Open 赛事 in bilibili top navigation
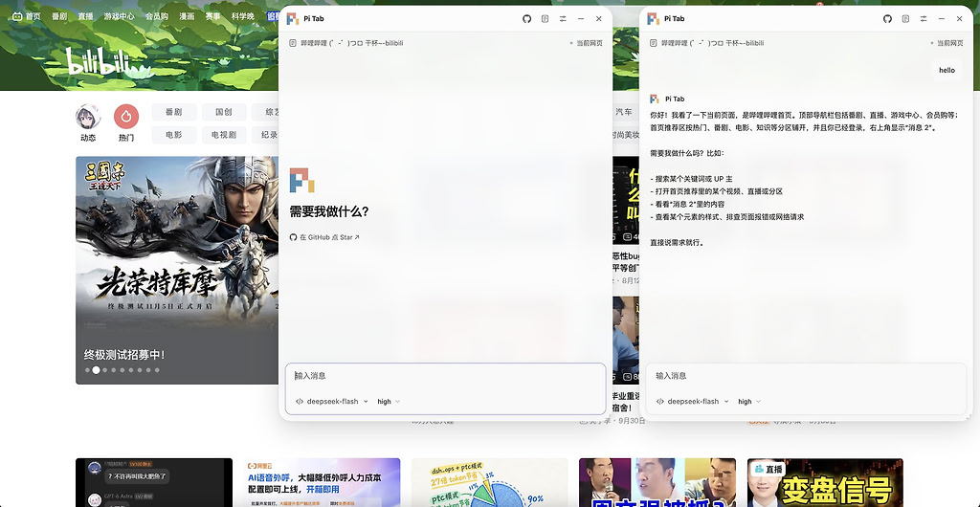Image resolution: width=980 pixels, height=507 pixels. 212,16
